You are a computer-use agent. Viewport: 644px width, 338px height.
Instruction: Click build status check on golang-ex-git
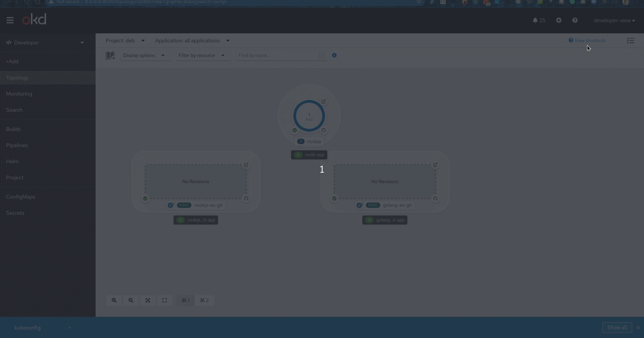[x=334, y=198]
